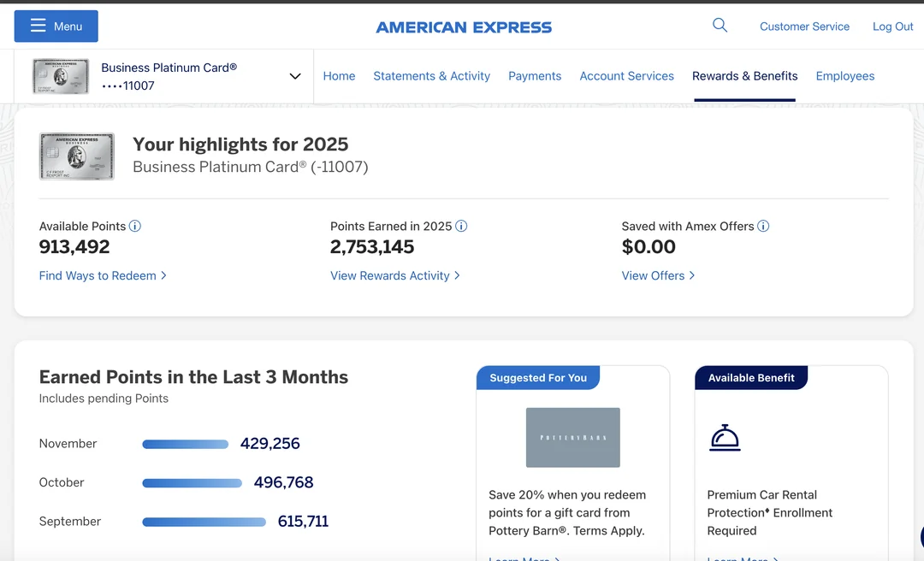Click info icon next to Points Earned in 2025

point(461,227)
